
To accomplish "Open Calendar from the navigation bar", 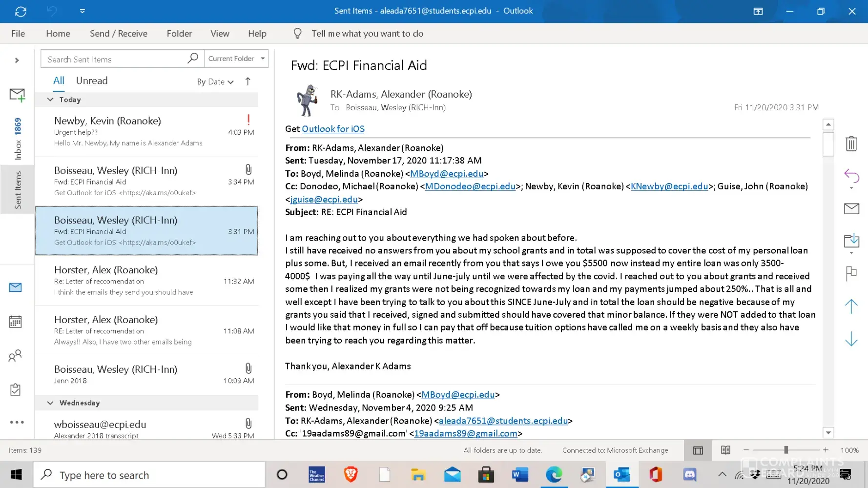I will 16,322.
